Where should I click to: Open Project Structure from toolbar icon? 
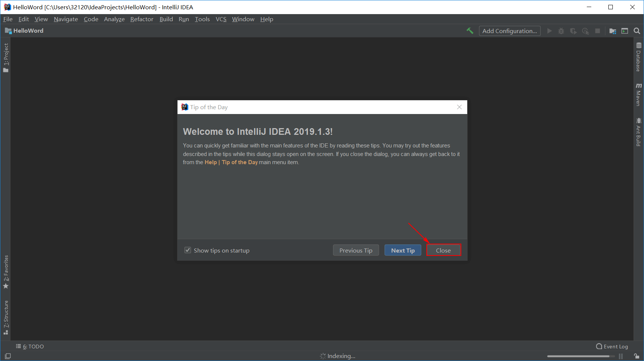pyautogui.click(x=613, y=31)
